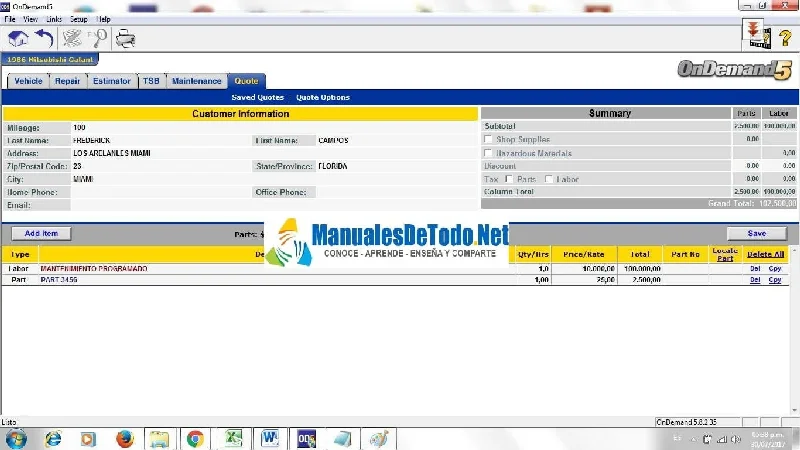The height and width of the screenshot is (450, 800).
Task: Open Google Chrome from the taskbar
Action: pyautogui.click(x=195, y=438)
